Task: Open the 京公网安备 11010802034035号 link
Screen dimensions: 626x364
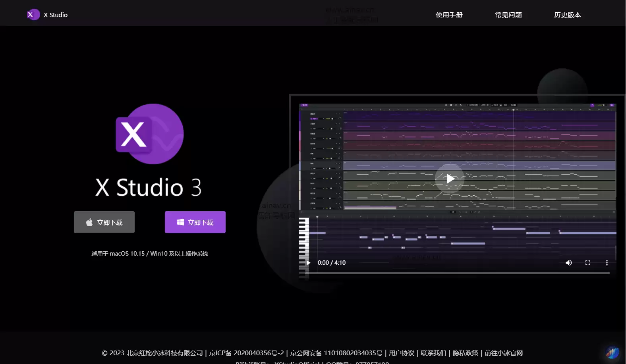Action: click(x=336, y=353)
